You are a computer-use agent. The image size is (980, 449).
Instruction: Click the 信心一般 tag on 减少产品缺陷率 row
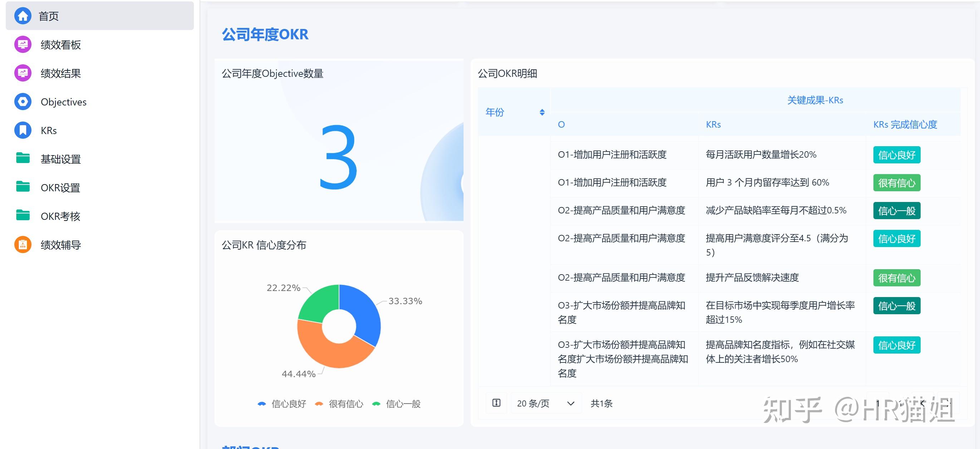[x=897, y=211]
